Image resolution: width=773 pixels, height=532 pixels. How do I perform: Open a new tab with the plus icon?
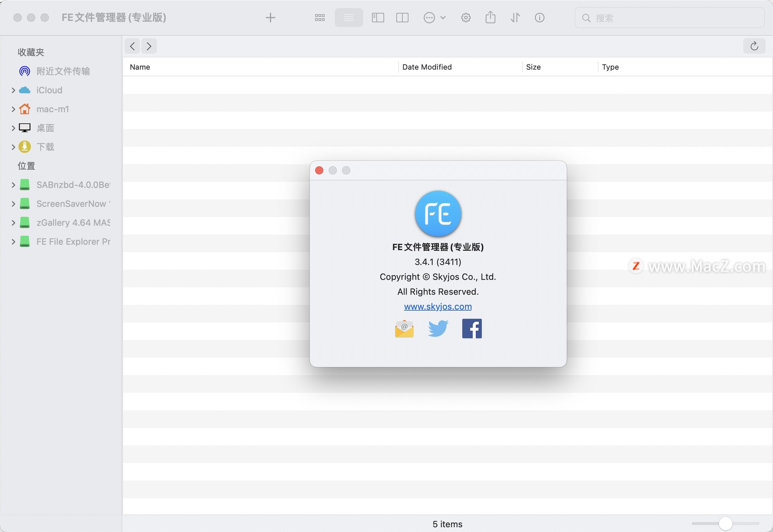coord(271,18)
